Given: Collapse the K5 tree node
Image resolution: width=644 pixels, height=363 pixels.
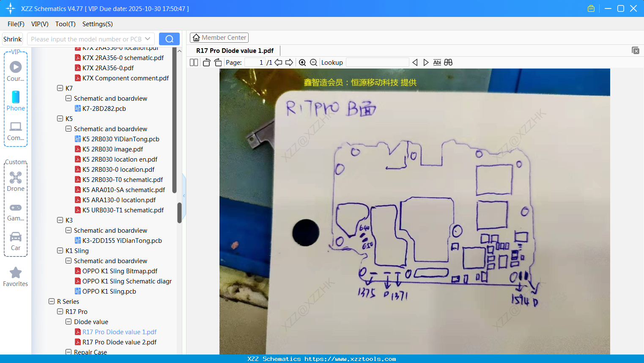Looking at the screenshot, I should click(x=60, y=118).
